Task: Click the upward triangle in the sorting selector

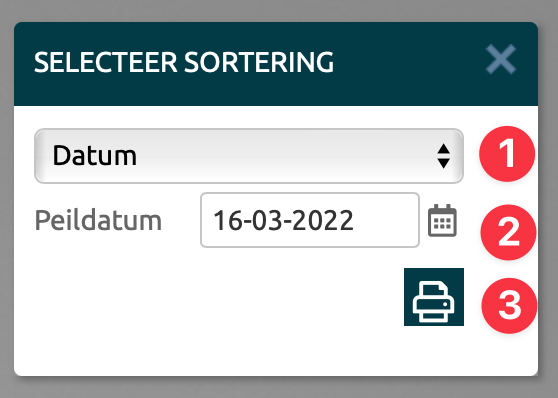Action: pyautogui.click(x=443, y=148)
